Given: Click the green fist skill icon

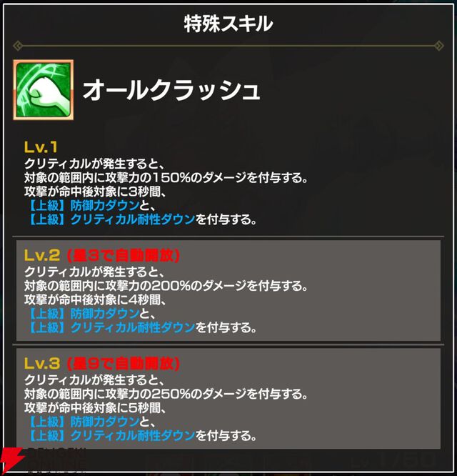Looking at the screenshot, I should (44, 90).
